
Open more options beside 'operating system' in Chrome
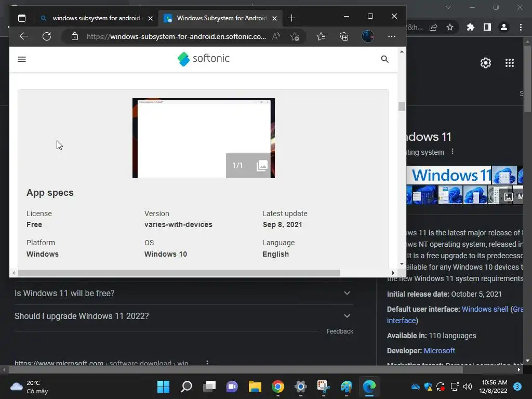pos(453,152)
